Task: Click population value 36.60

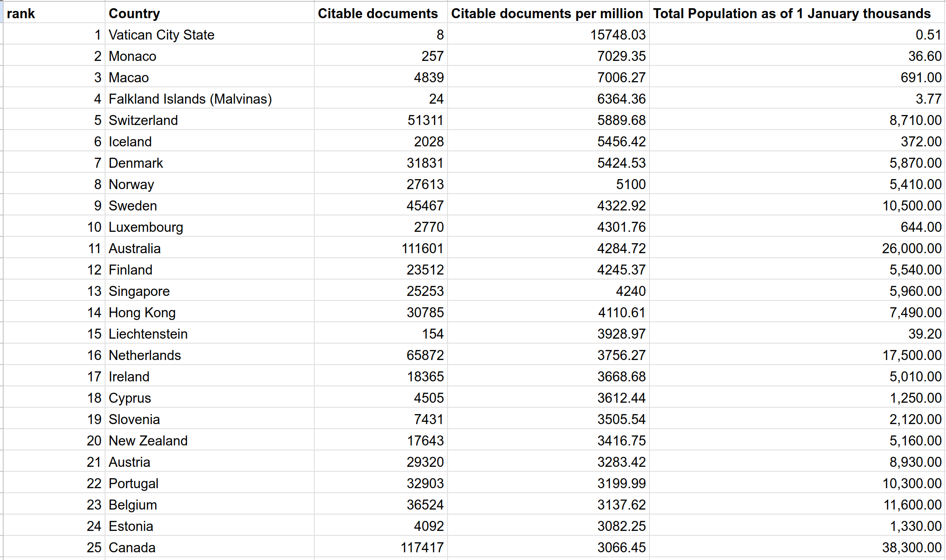Action: [x=797, y=55]
